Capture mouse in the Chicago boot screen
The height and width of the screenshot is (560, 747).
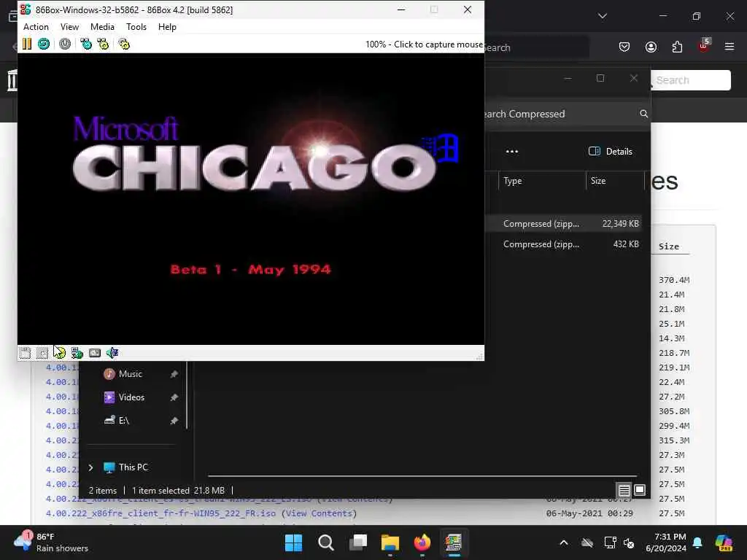251,199
